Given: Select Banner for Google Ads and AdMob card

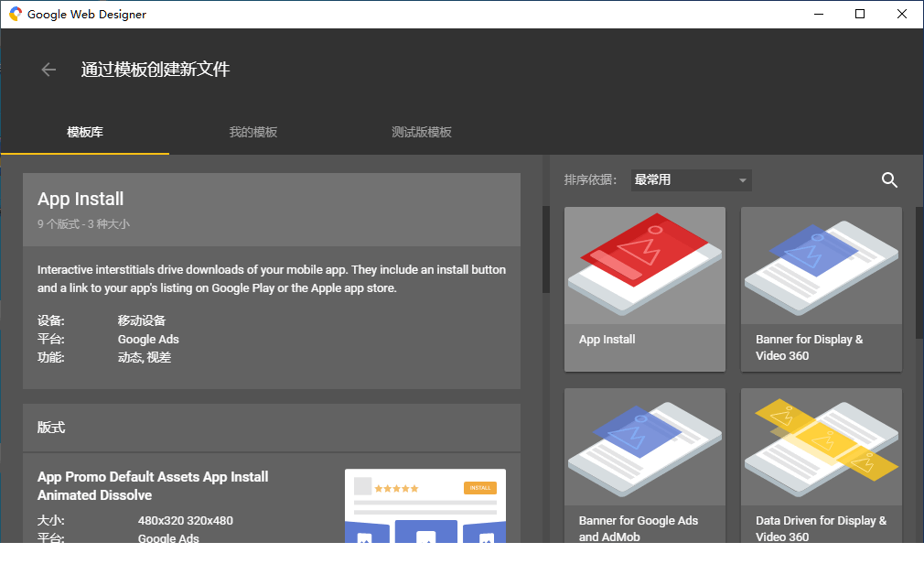Looking at the screenshot, I should (645, 465).
